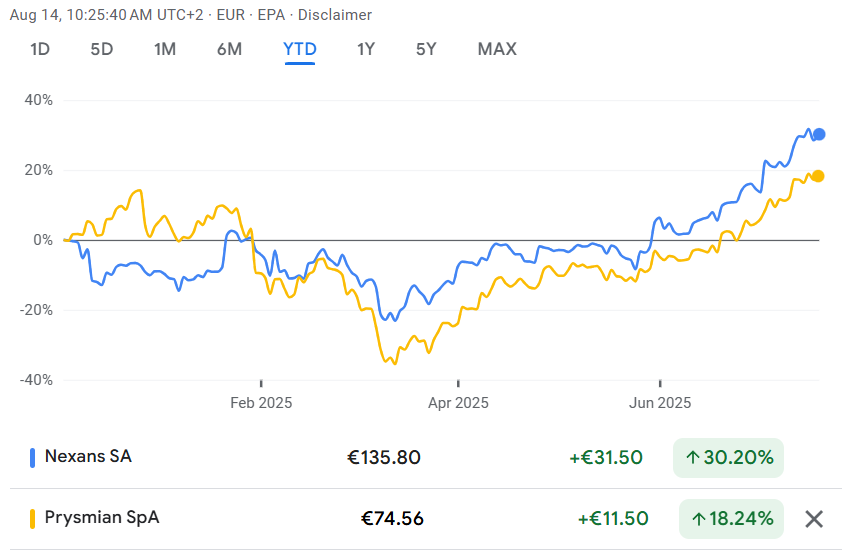842x550 pixels.
Task: Show the MAX time range
Action: pyautogui.click(x=497, y=49)
